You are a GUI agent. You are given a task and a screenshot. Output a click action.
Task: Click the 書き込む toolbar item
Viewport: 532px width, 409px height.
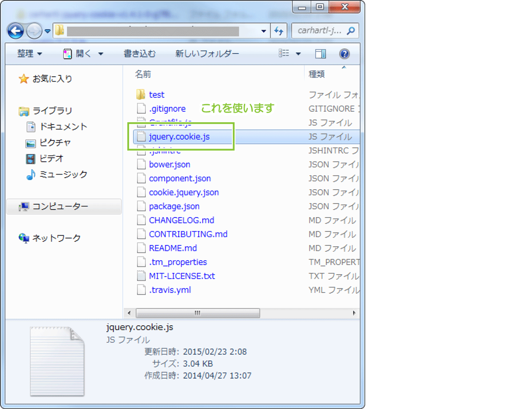[x=140, y=54]
